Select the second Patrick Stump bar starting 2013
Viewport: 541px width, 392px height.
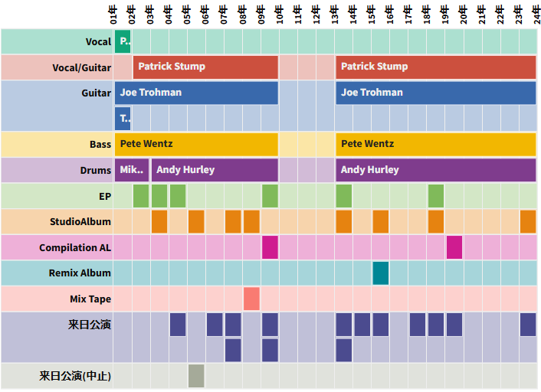pyautogui.click(x=435, y=67)
